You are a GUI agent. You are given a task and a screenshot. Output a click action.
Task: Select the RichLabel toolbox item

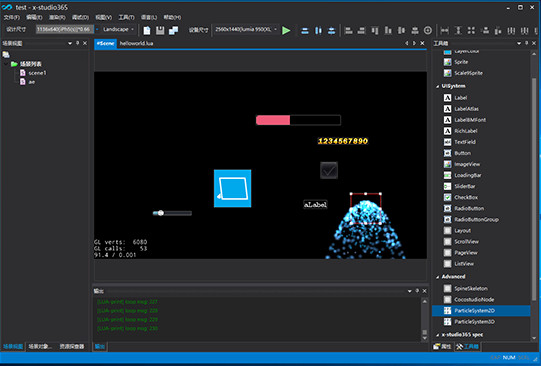(x=465, y=131)
